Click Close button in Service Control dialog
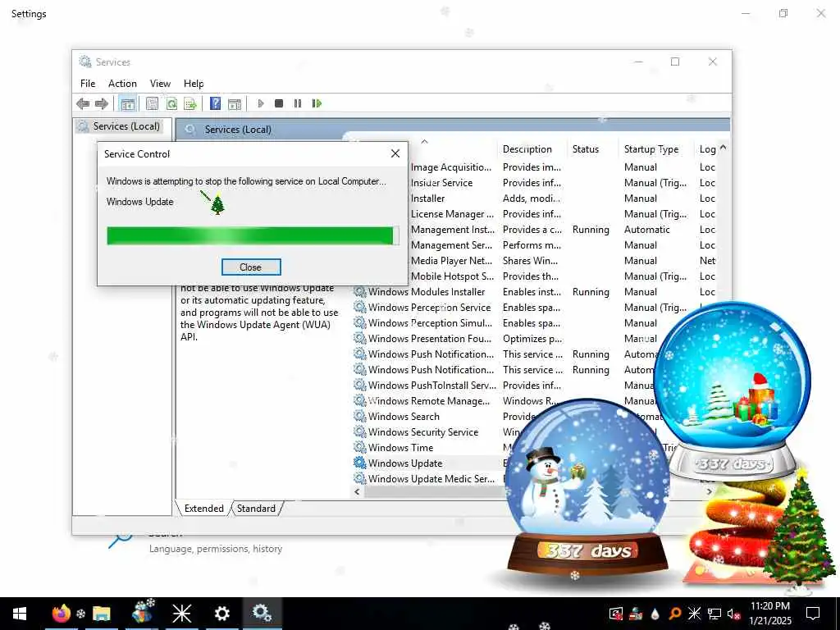The height and width of the screenshot is (630, 840). 251,267
